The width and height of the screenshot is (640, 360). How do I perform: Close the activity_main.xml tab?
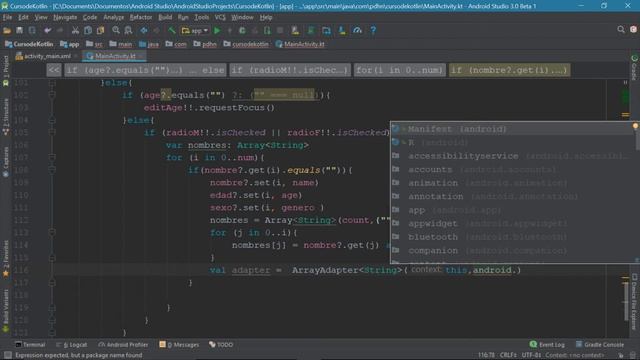(x=76, y=56)
